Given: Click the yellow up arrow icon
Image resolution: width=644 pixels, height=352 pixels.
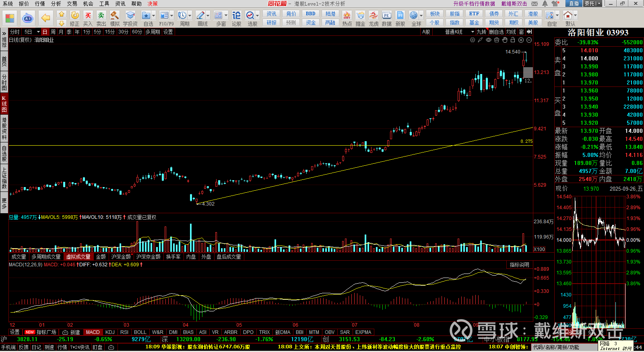Looking at the screenshot, I should (61, 14).
